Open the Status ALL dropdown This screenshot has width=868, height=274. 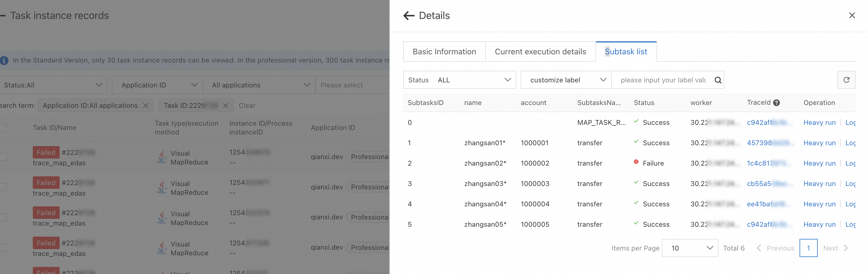[459, 80]
